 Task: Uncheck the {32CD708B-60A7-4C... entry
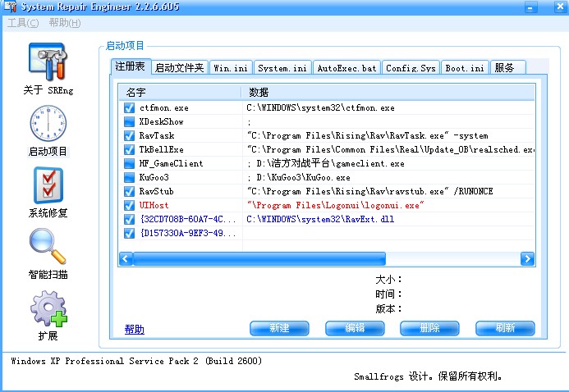click(x=129, y=219)
